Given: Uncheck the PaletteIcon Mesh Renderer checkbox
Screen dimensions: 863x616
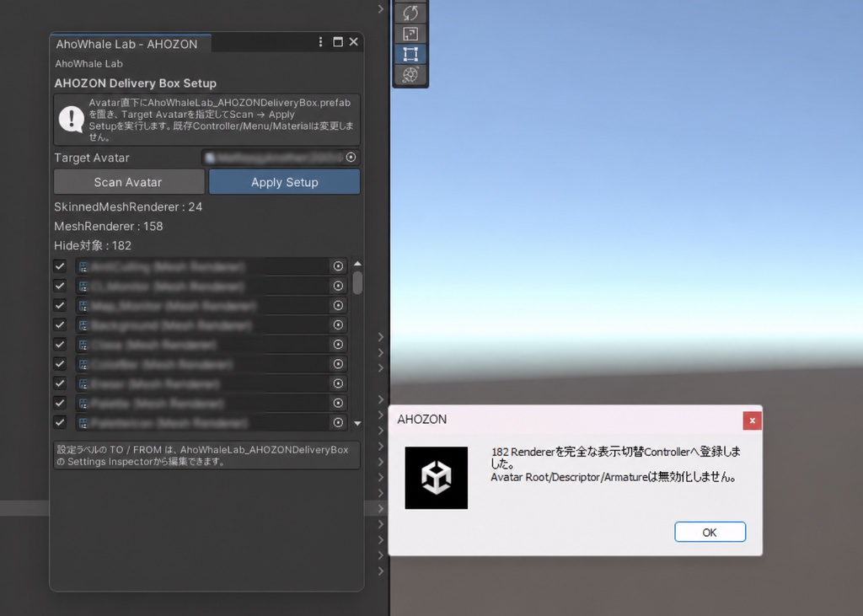Looking at the screenshot, I should coord(60,423).
